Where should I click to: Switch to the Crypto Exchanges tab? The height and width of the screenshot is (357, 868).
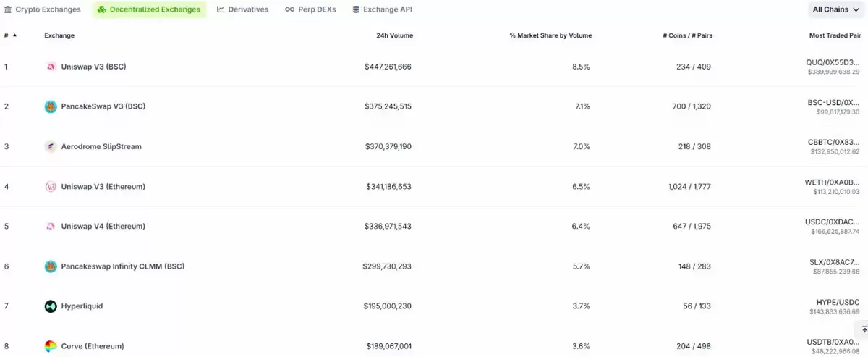click(x=43, y=9)
